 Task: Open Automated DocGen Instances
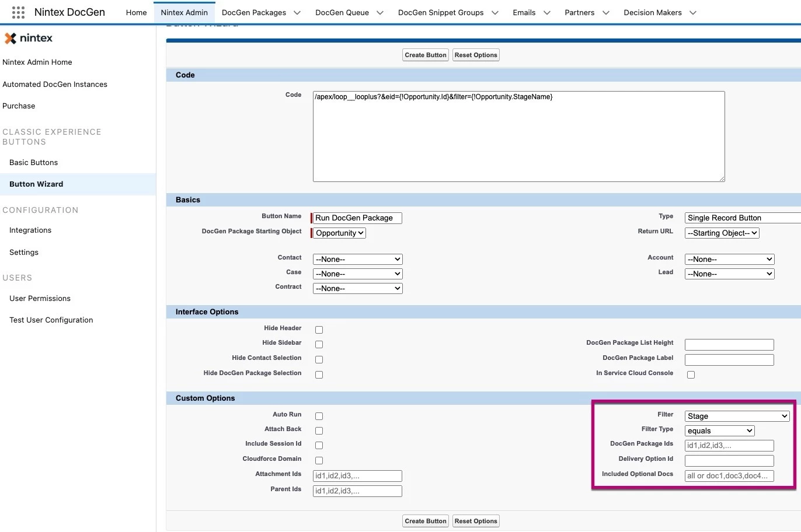click(x=55, y=84)
